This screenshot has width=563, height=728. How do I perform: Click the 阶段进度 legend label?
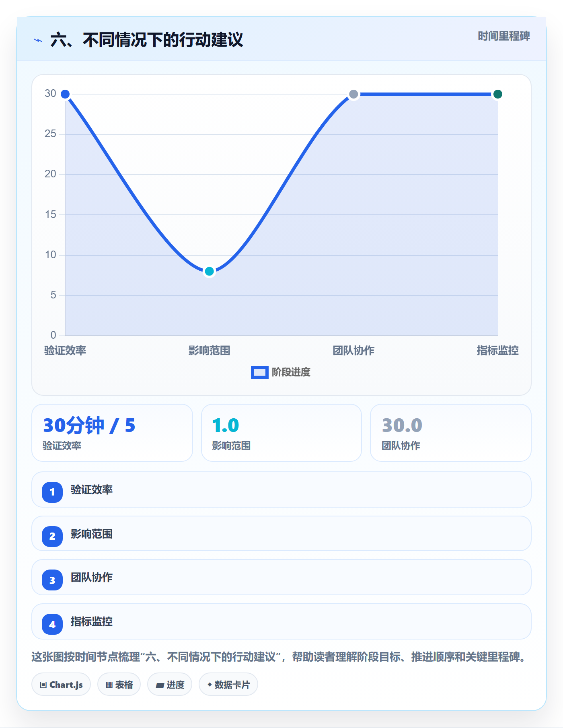click(291, 372)
